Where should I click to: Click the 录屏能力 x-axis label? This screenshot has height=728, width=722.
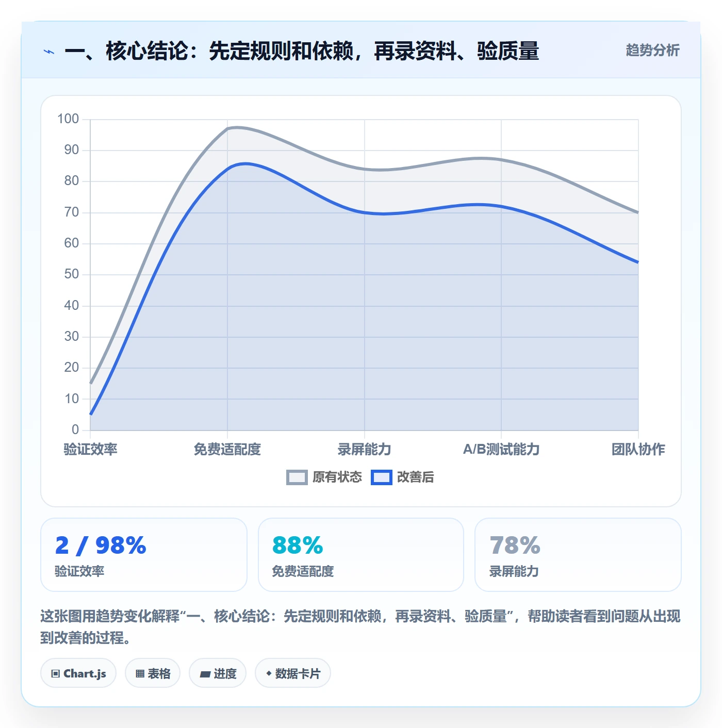point(365,449)
